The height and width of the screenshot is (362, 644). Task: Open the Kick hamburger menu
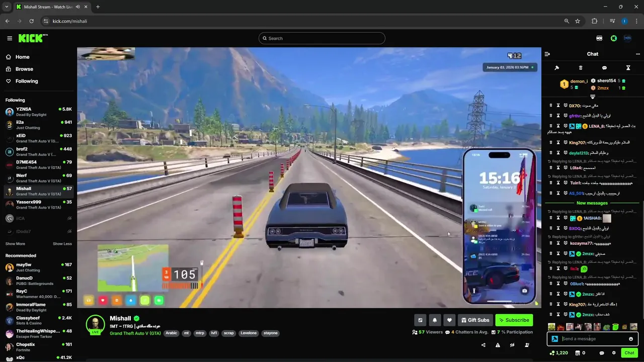point(10,38)
